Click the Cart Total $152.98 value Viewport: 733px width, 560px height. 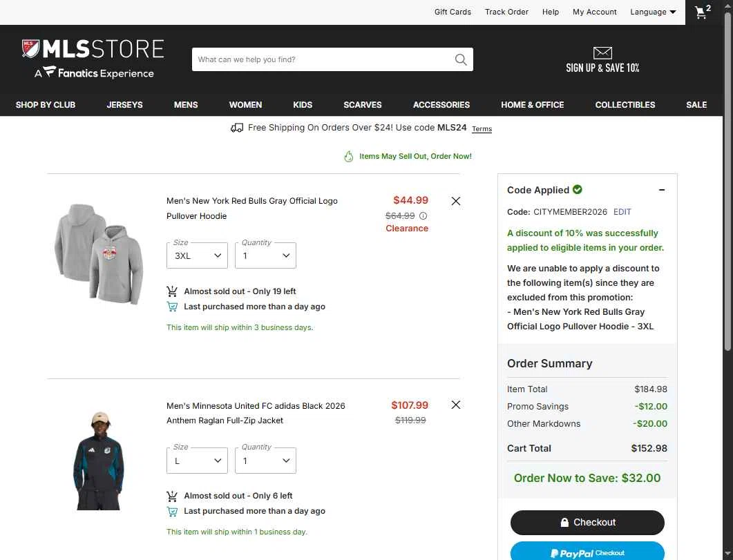tap(649, 448)
